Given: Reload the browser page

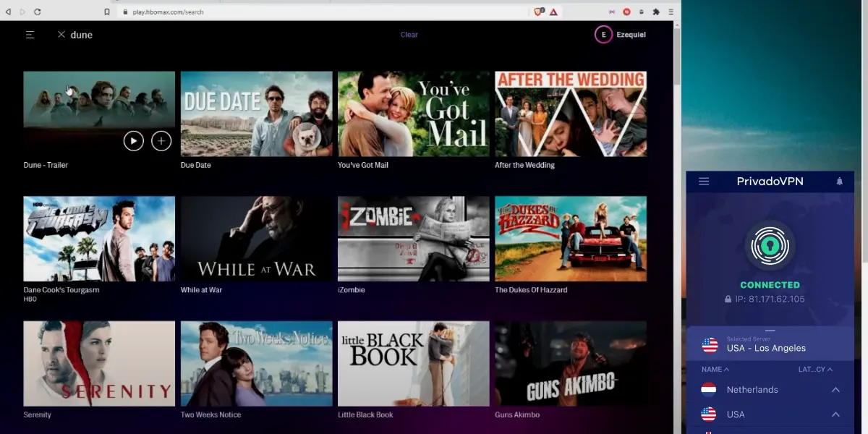Looking at the screenshot, I should pos(38,12).
